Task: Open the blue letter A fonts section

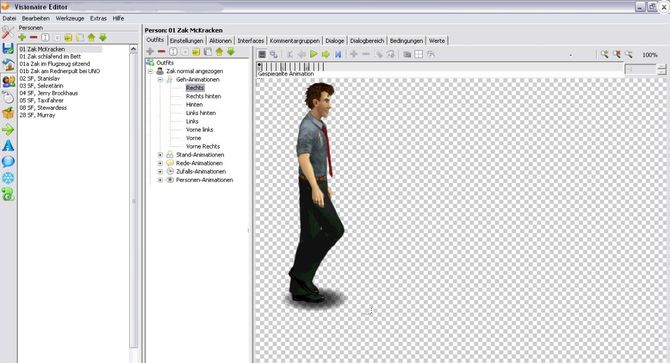Action: [x=8, y=146]
